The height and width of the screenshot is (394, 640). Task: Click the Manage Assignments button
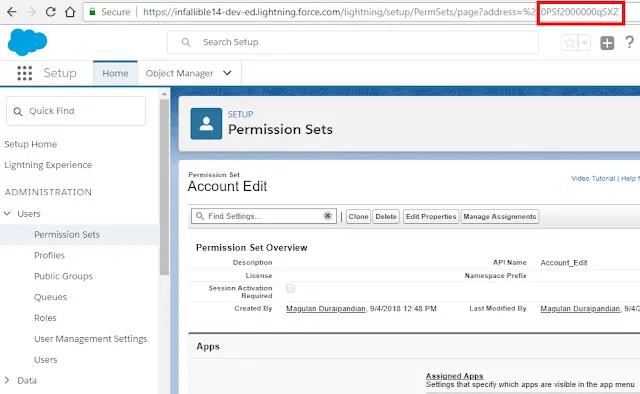point(500,216)
